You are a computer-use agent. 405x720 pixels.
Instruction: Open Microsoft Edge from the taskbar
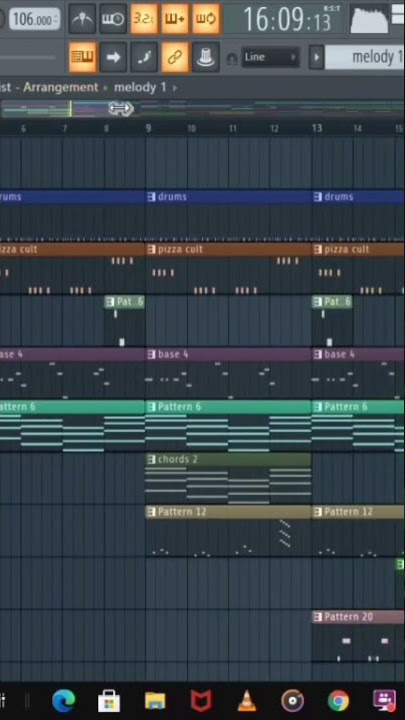click(x=63, y=702)
